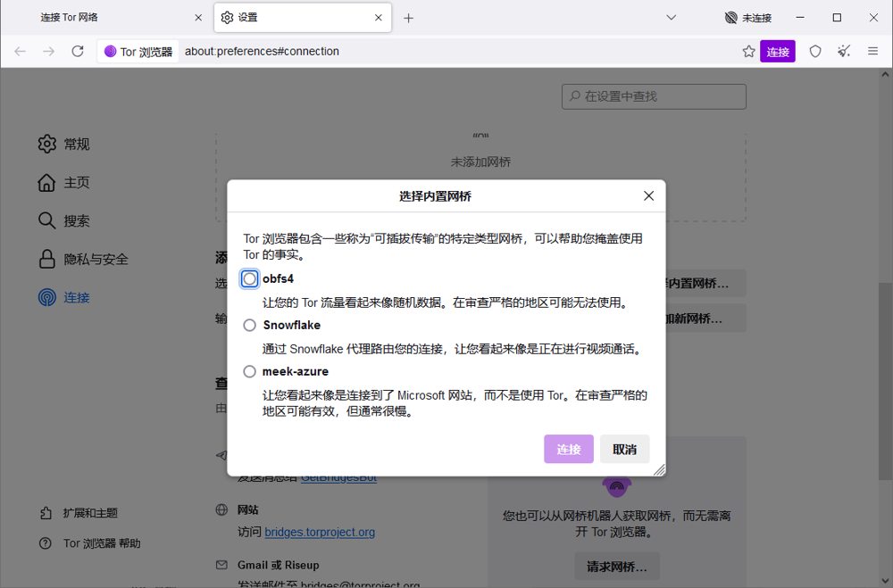Open the hamburger application menu
Screen dimensions: 893x588
click(x=873, y=52)
